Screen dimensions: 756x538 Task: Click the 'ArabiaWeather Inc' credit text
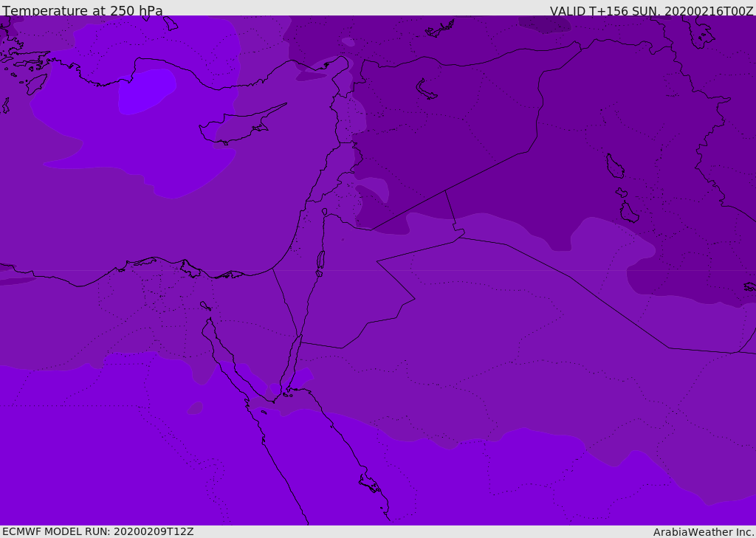[x=703, y=532]
